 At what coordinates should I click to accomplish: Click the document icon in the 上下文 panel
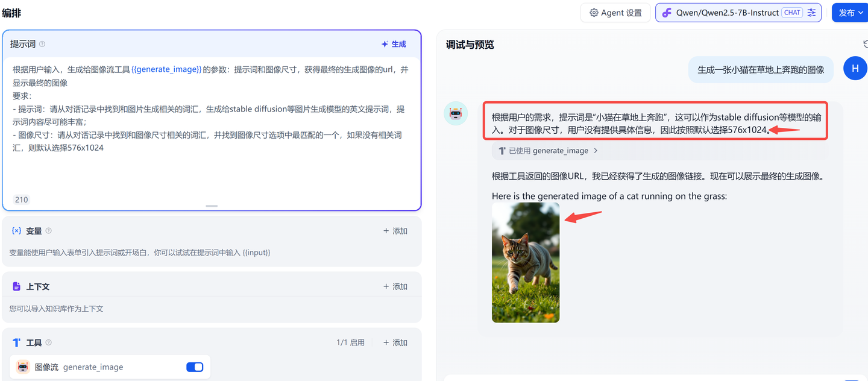tap(17, 286)
